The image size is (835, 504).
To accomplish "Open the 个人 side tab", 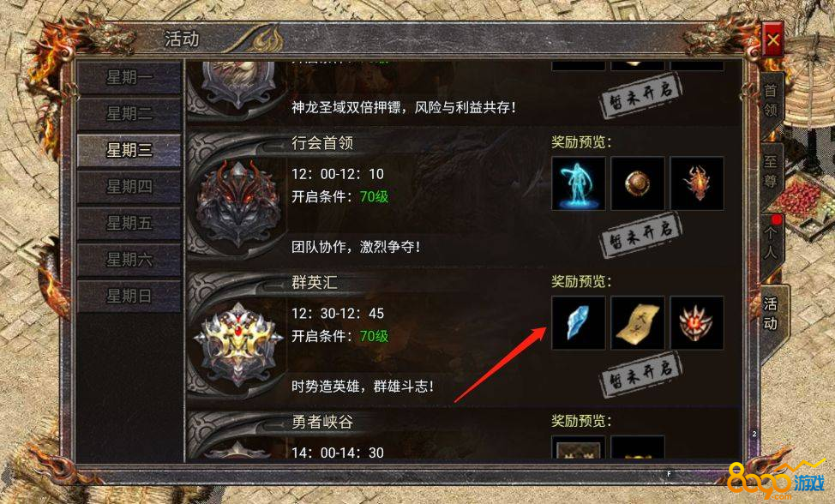I will click(x=771, y=243).
